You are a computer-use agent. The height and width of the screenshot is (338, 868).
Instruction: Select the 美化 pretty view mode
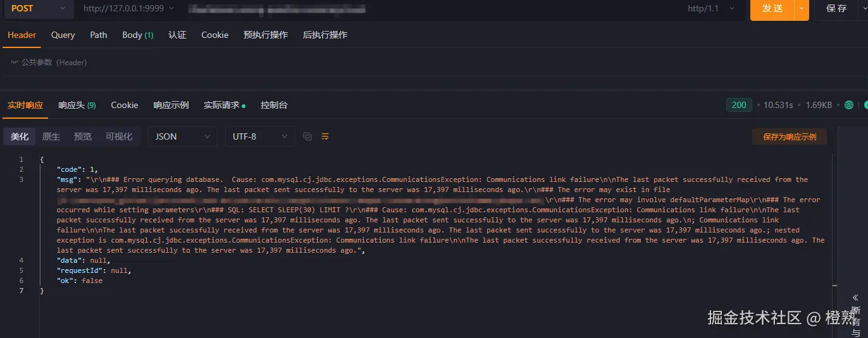pos(20,136)
